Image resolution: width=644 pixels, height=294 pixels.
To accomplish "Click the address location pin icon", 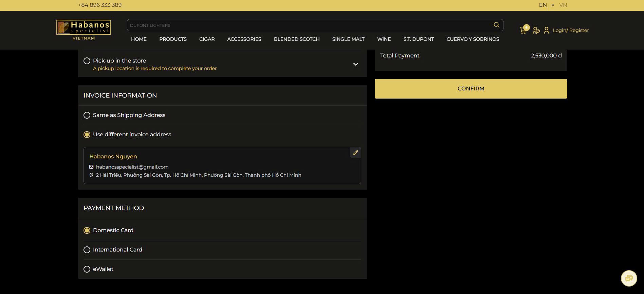I will pos(91,175).
